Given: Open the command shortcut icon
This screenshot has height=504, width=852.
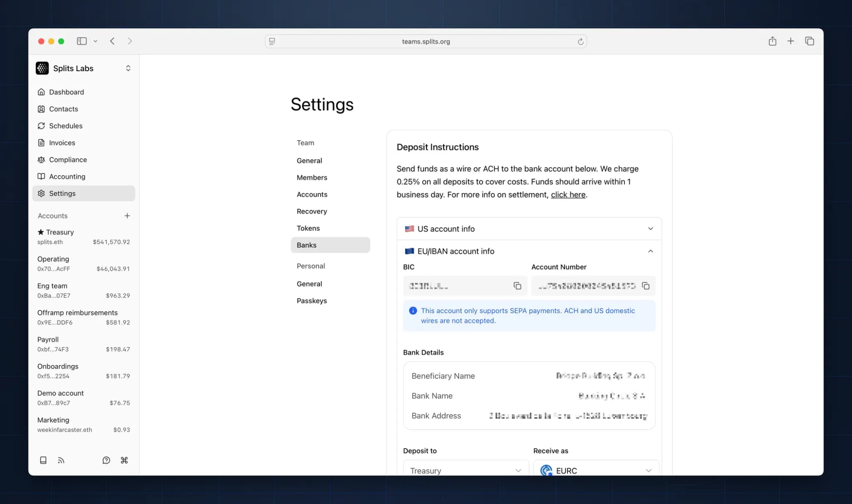Looking at the screenshot, I should coord(124,460).
